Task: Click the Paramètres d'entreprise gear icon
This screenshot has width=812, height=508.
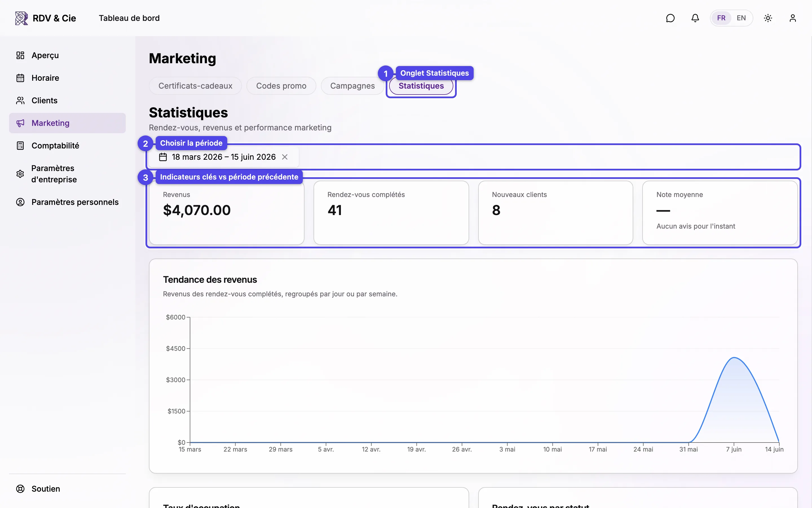Action: tap(20, 174)
